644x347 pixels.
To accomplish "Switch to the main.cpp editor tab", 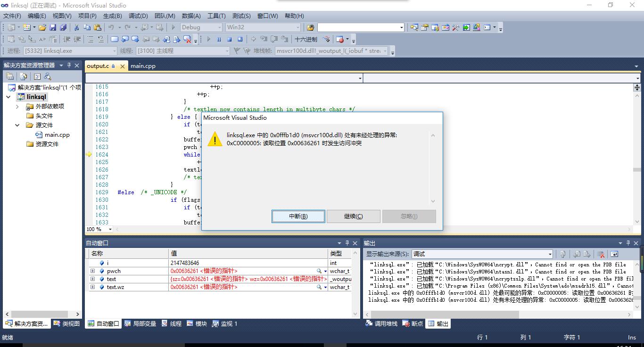I will click(x=143, y=66).
